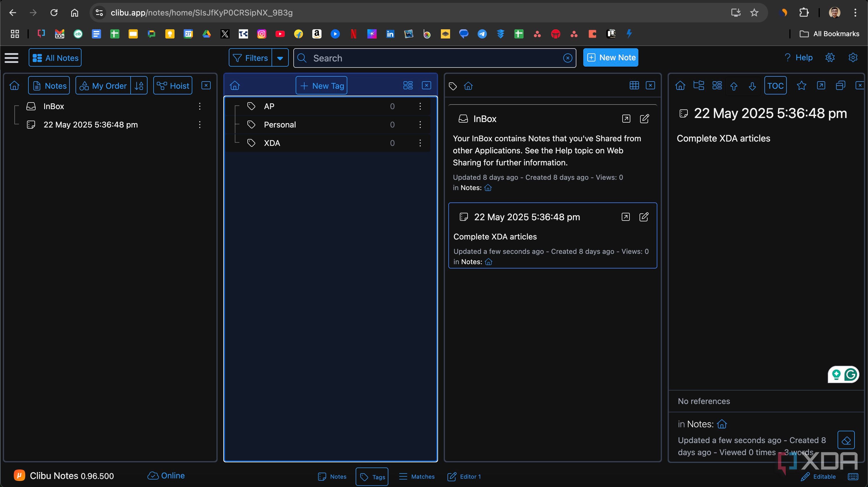
Task: Toggle the A-Z sort direction icon
Action: point(139,86)
